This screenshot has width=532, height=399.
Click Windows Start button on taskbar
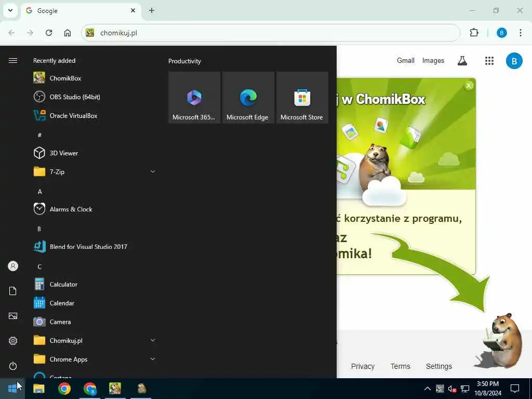[x=12, y=388]
